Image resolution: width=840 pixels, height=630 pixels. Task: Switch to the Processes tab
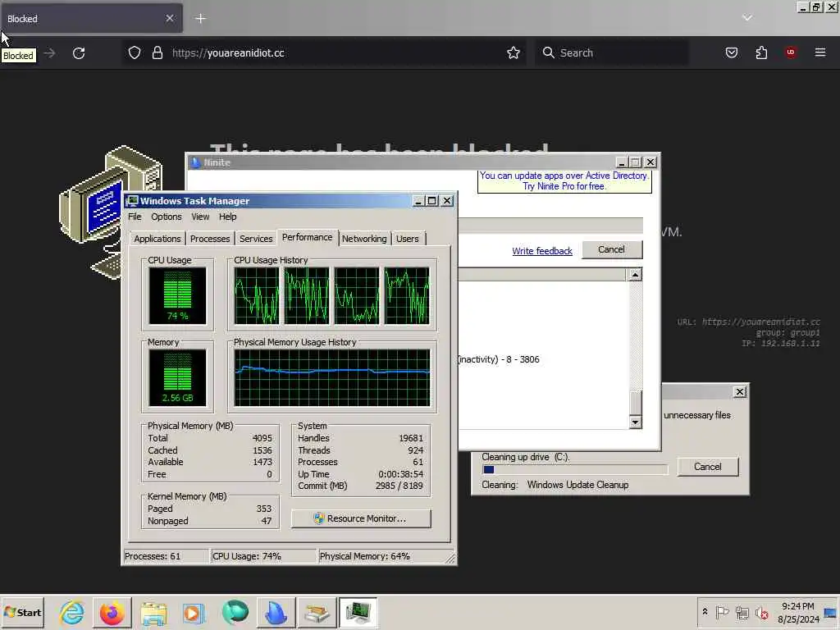(210, 239)
